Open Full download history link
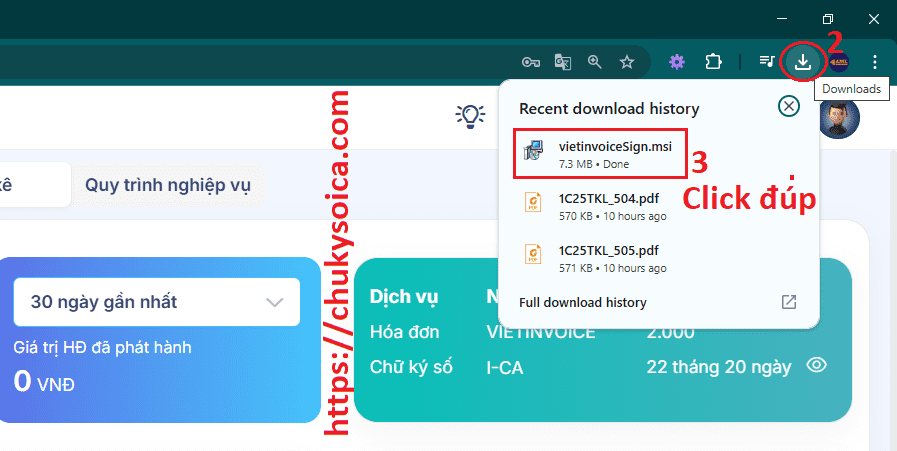 point(582,302)
